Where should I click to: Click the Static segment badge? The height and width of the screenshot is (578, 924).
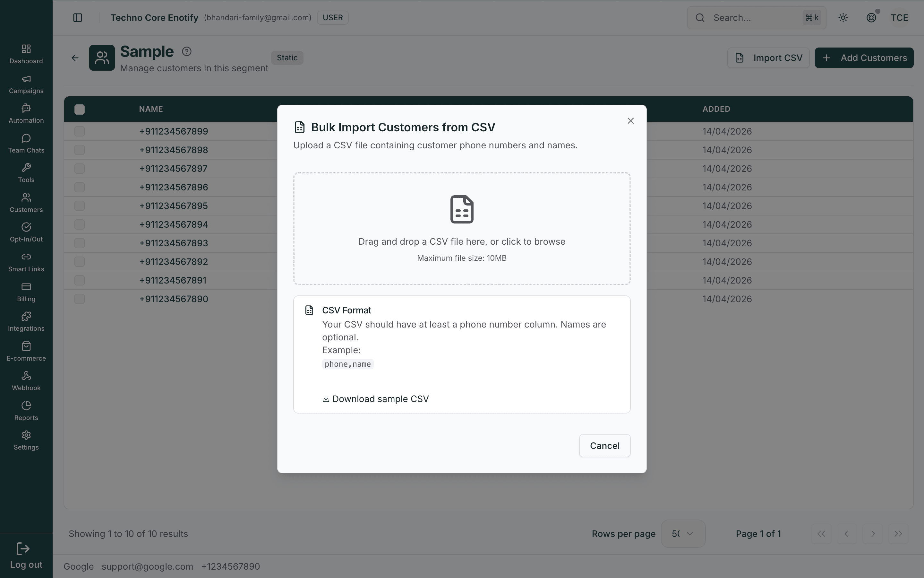pos(287,58)
